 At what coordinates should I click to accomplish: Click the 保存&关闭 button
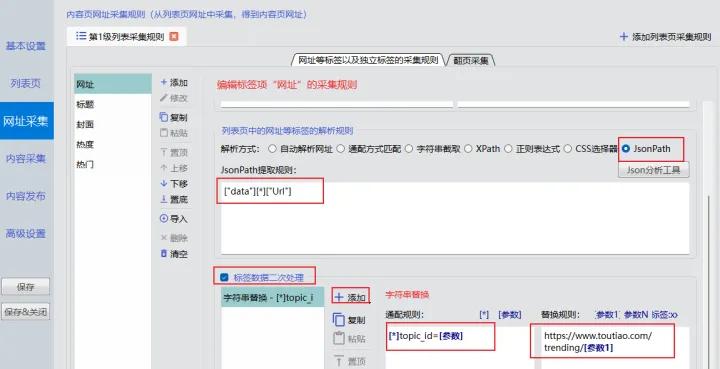click(x=26, y=312)
